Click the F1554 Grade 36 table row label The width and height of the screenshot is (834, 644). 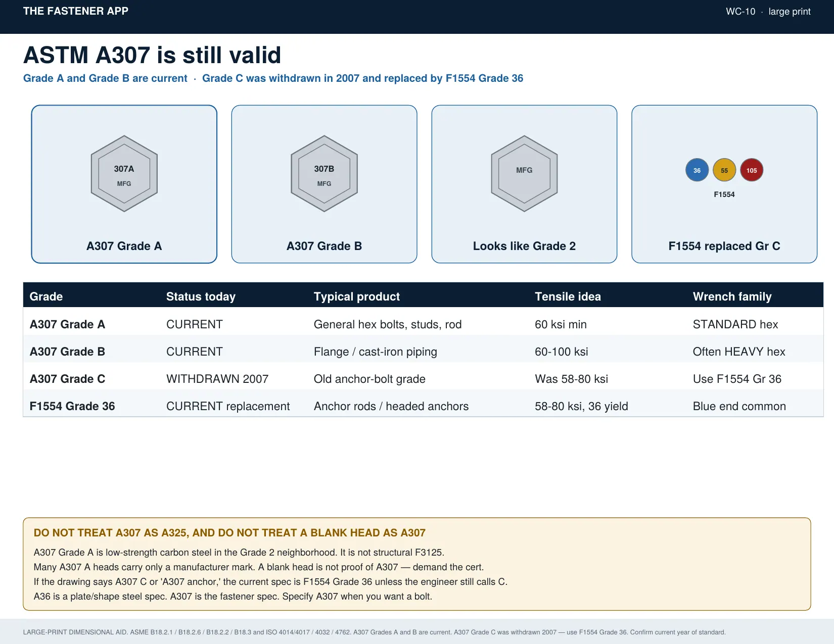pyautogui.click(x=72, y=406)
